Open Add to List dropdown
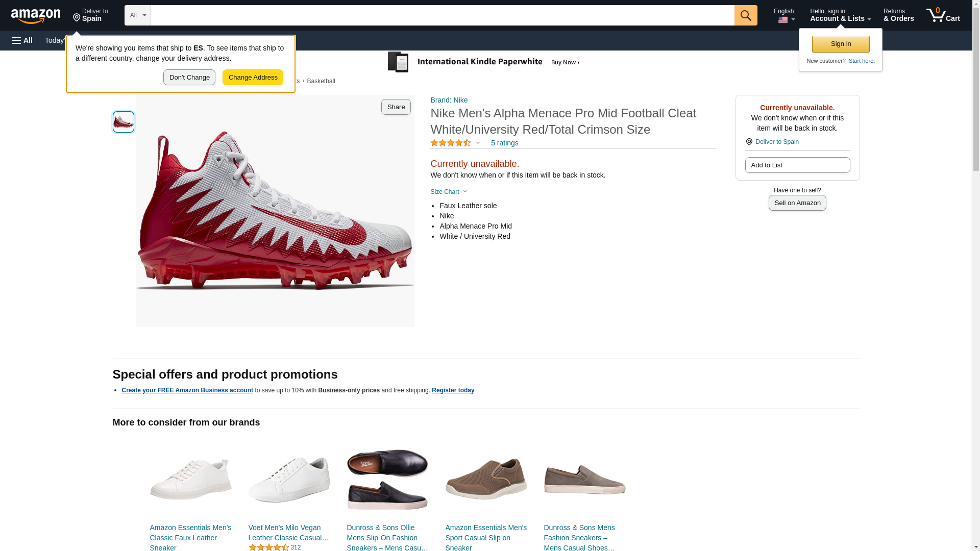980x551 pixels. tap(797, 165)
